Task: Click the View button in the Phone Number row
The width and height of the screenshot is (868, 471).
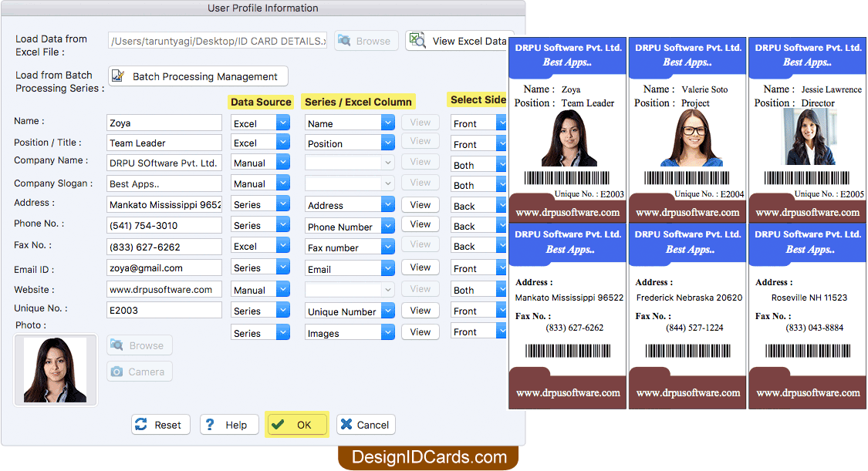Action: point(420,224)
